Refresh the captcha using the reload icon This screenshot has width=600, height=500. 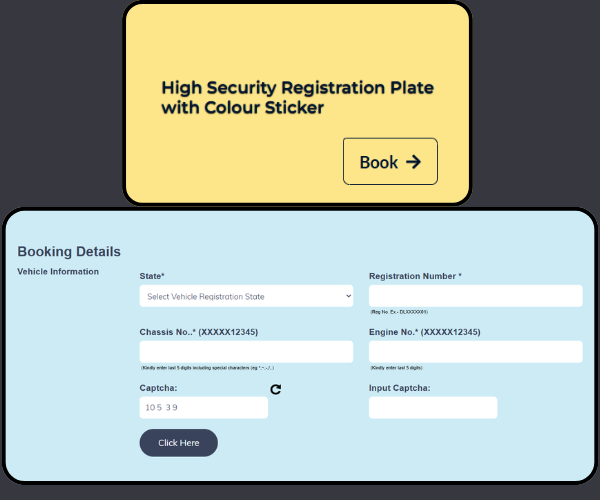(276, 389)
